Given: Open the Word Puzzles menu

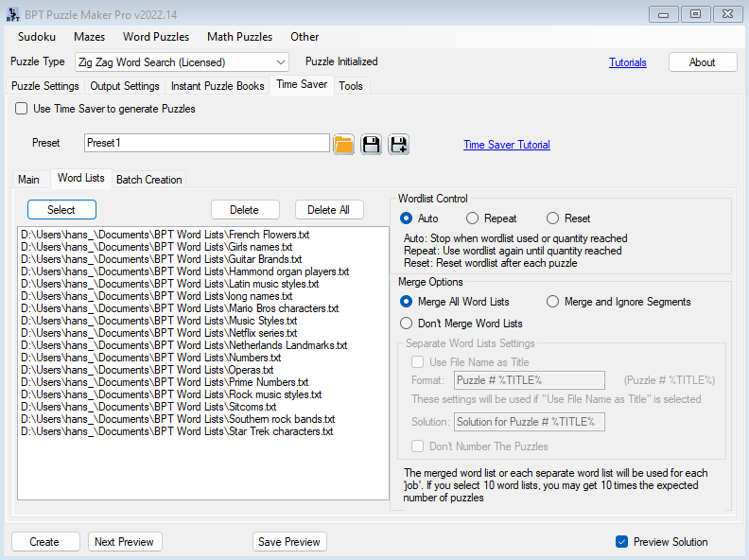Looking at the screenshot, I should [156, 37].
